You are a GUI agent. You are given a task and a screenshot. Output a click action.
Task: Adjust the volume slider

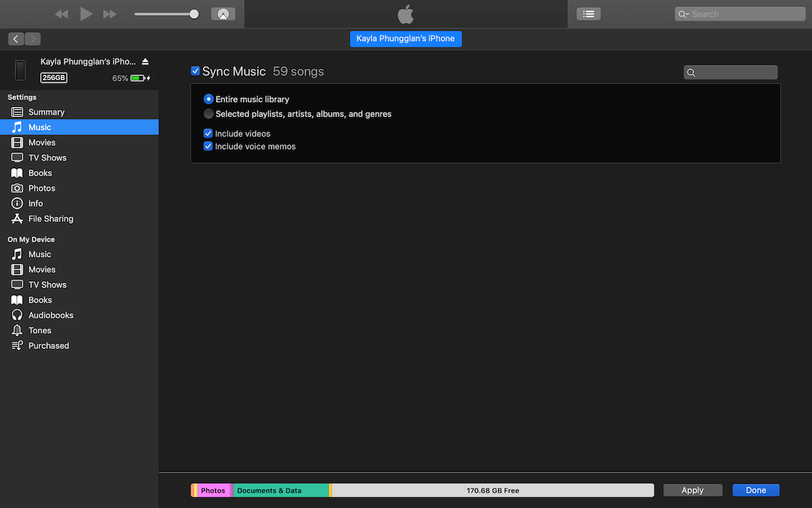194,13
